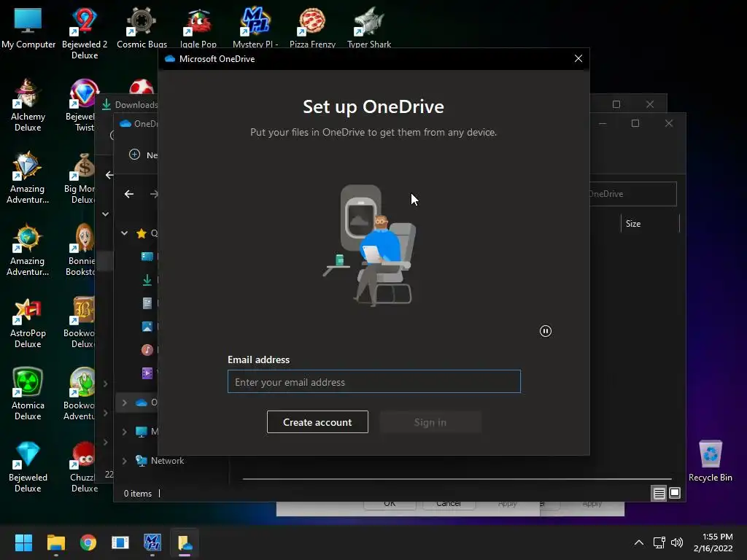
Task: Open Pizza Frenzy desktop shortcut
Action: click(312, 28)
